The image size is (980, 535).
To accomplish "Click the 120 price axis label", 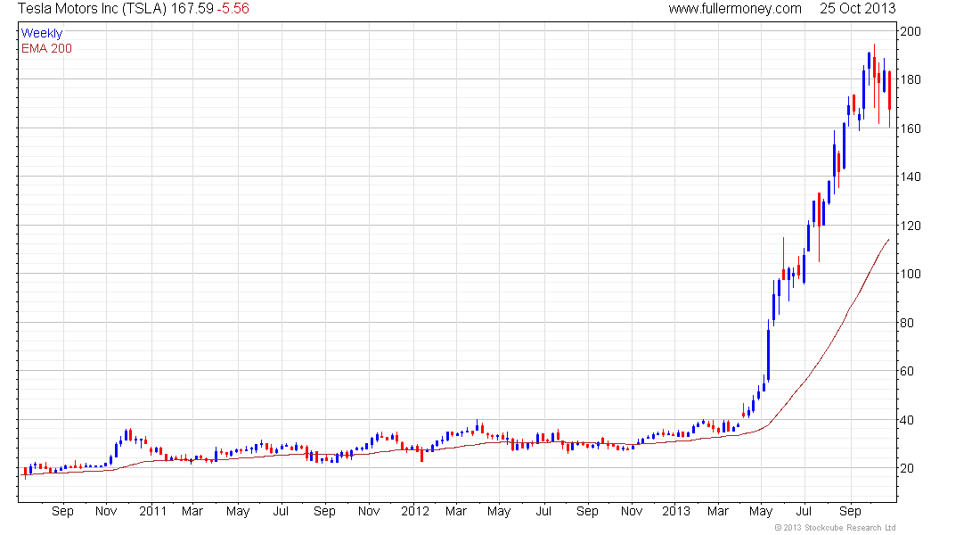I will click(x=910, y=226).
